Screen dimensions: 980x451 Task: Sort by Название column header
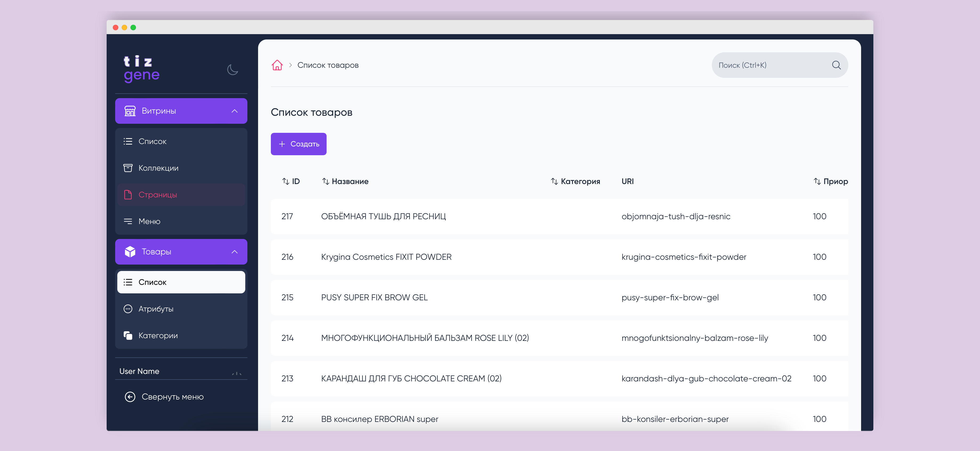point(345,181)
